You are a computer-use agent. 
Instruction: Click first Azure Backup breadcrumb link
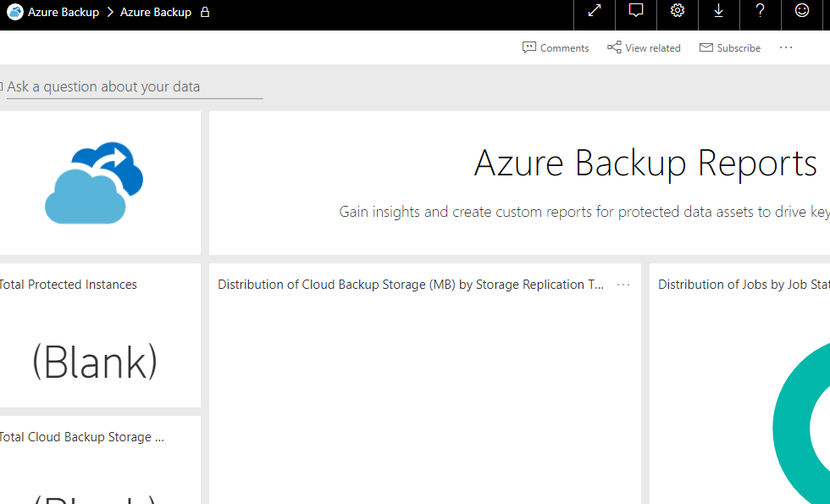[x=64, y=13]
